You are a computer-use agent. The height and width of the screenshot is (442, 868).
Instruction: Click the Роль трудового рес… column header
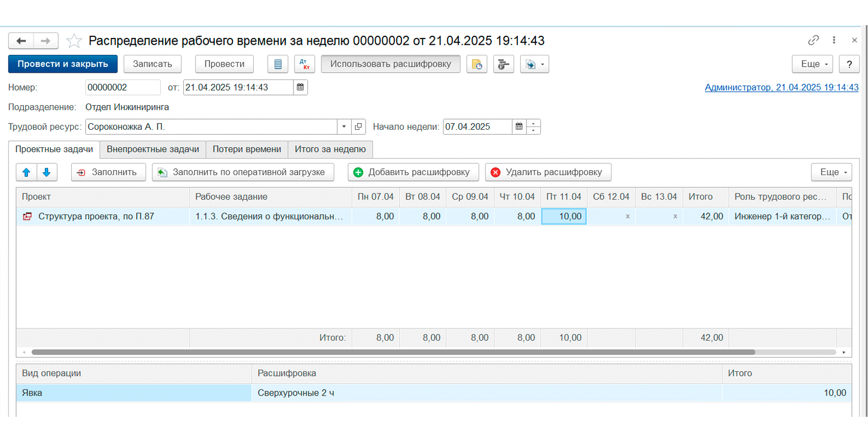tap(782, 197)
